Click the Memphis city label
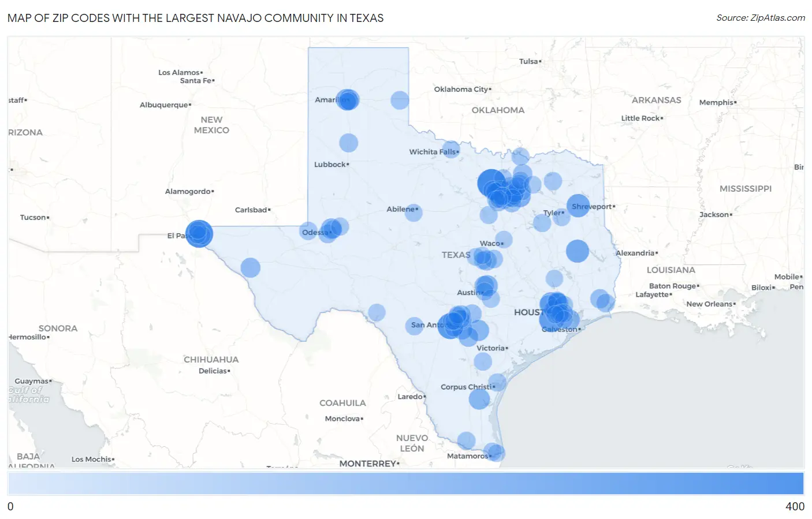Image resolution: width=812 pixels, height=519 pixels. [x=718, y=103]
